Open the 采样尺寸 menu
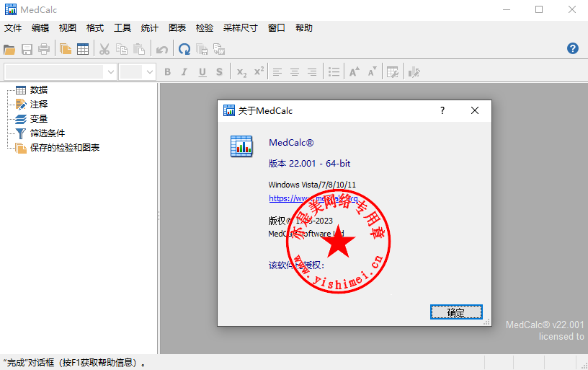Screen dimensions: 588x370 pyautogui.click(x=241, y=28)
